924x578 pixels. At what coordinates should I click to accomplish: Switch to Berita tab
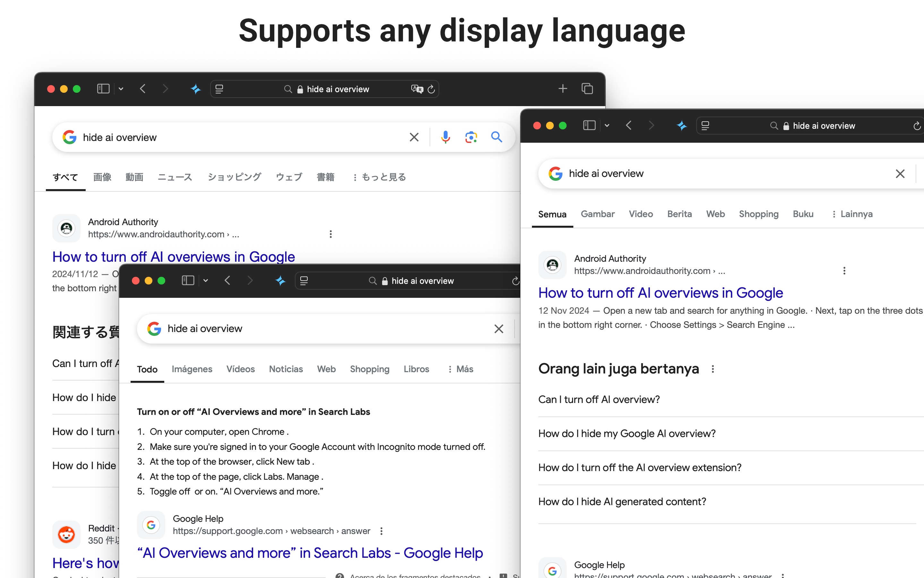pos(679,214)
